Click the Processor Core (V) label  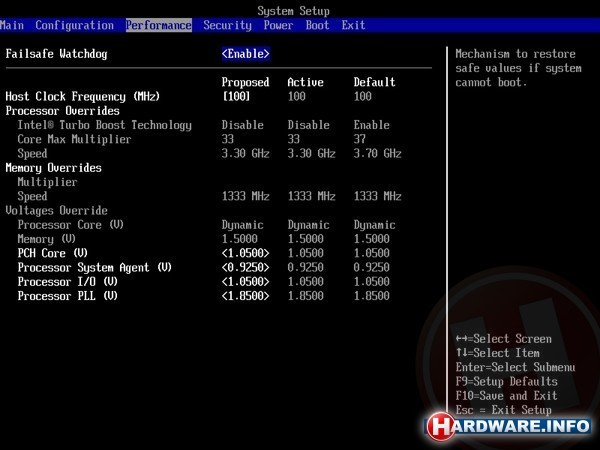71,225
